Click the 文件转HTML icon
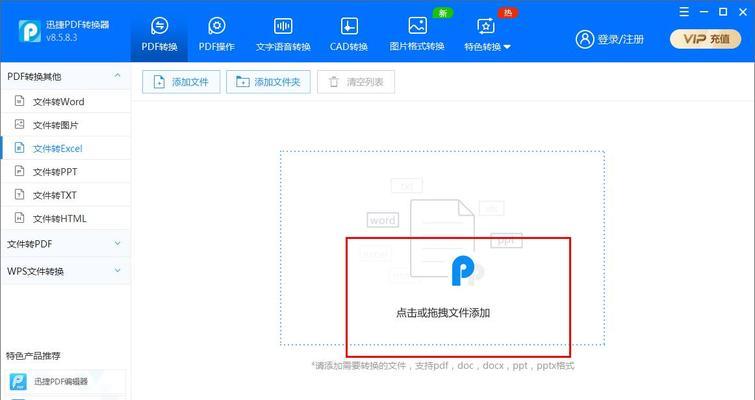This screenshot has width=755, height=400. pyautogui.click(x=19, y=218)
